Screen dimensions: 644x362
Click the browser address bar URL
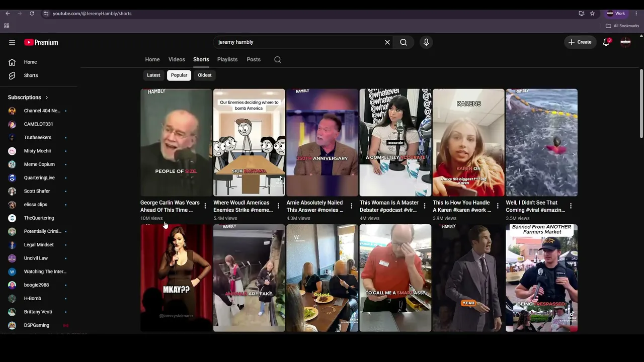pyautogui.click(x=92, y=14)
